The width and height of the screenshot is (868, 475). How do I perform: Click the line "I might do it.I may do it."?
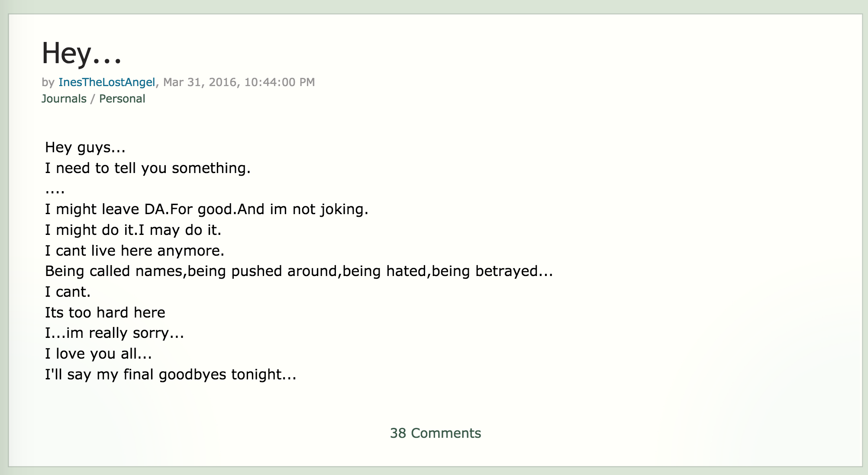point(133,230)
